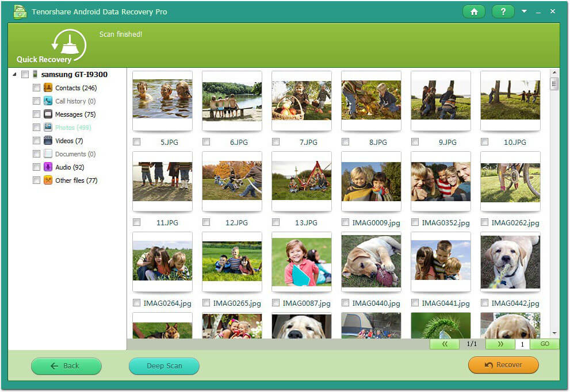570x392 pixels.
Task: Open the 9.JPG thumbnail
Action: tap(441, 100)
